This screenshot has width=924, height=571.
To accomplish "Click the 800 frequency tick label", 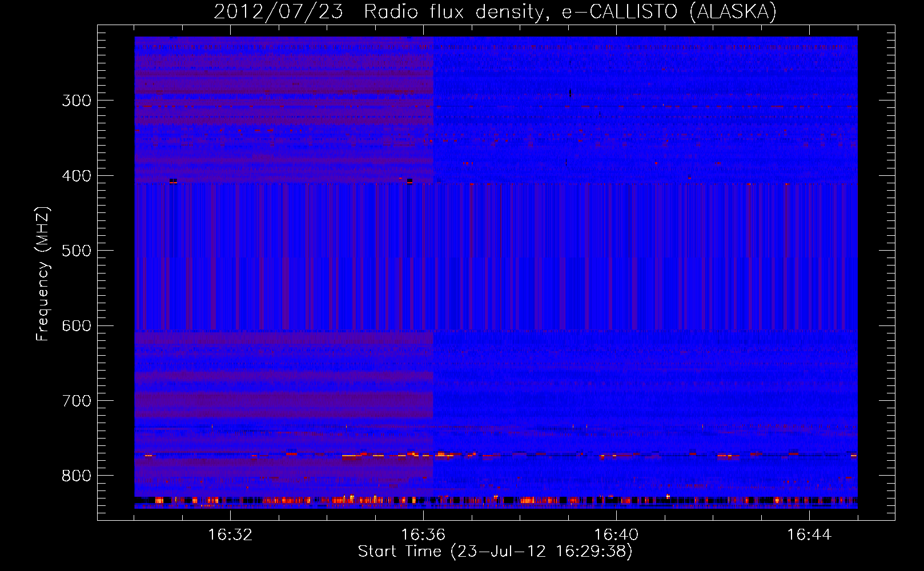I will point(77,476).
